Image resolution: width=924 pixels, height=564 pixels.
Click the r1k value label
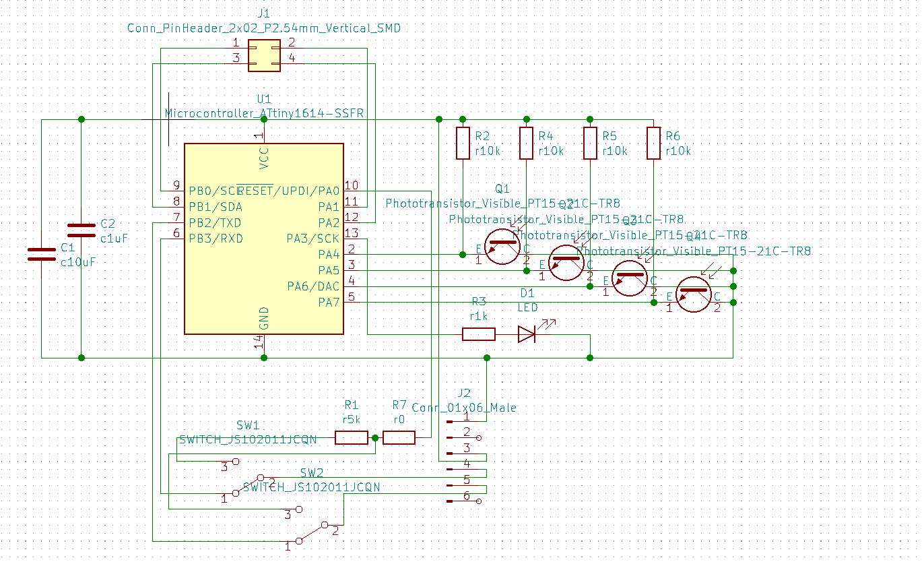479,315
